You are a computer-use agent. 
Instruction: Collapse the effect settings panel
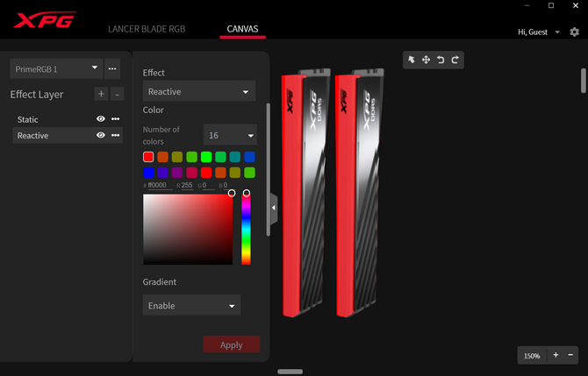[x=274, y=208]
